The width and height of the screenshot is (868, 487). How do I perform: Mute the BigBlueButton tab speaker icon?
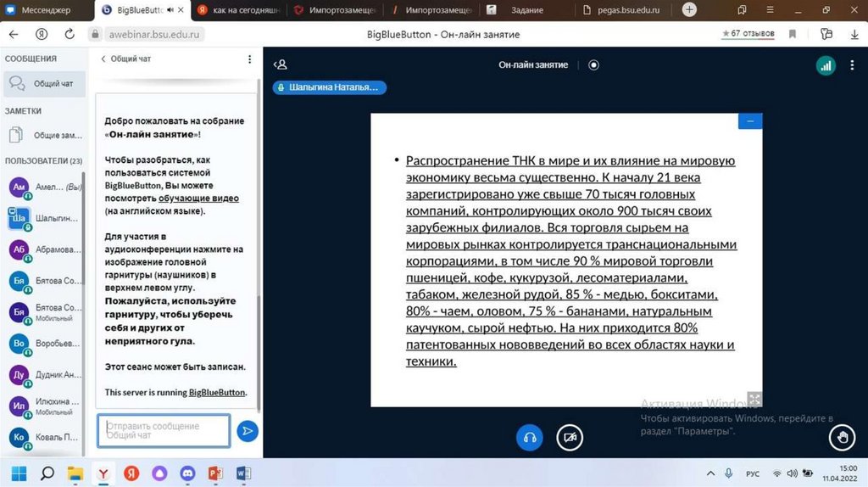pyautogui.click(x=170, y=10)
